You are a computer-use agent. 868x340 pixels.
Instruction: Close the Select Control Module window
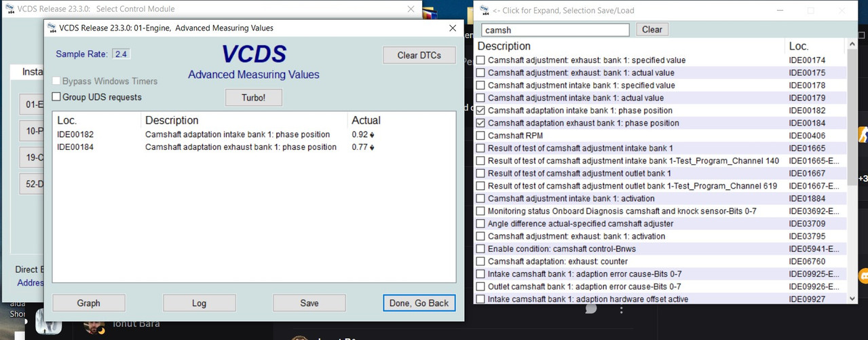(411, 10)
